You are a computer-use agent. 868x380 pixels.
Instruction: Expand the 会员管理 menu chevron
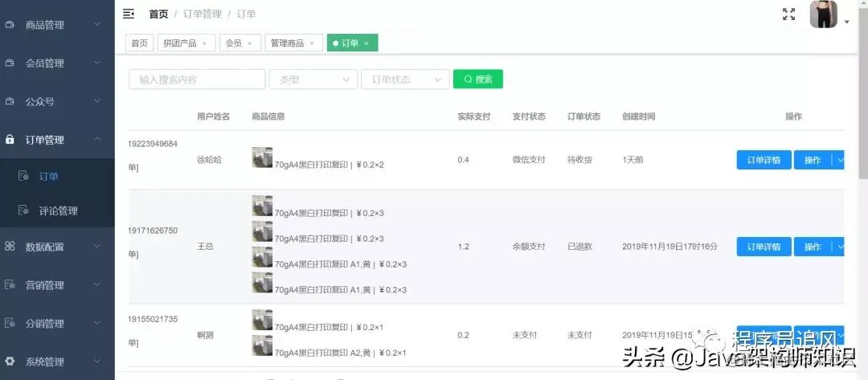pos(97,63)
